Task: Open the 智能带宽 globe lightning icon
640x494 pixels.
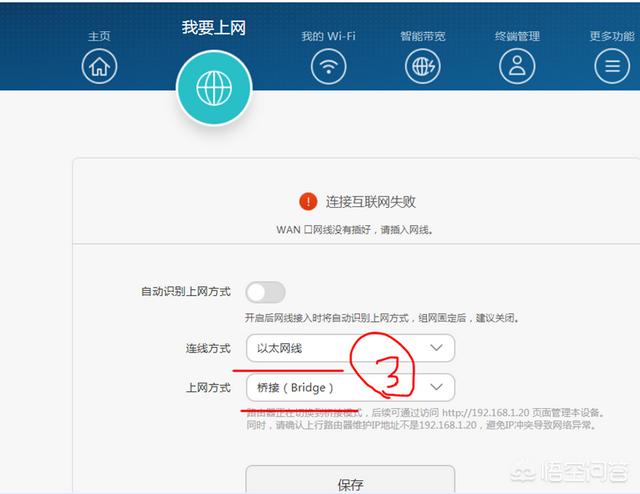Action: pyautogui.click(x=423, y=66)
